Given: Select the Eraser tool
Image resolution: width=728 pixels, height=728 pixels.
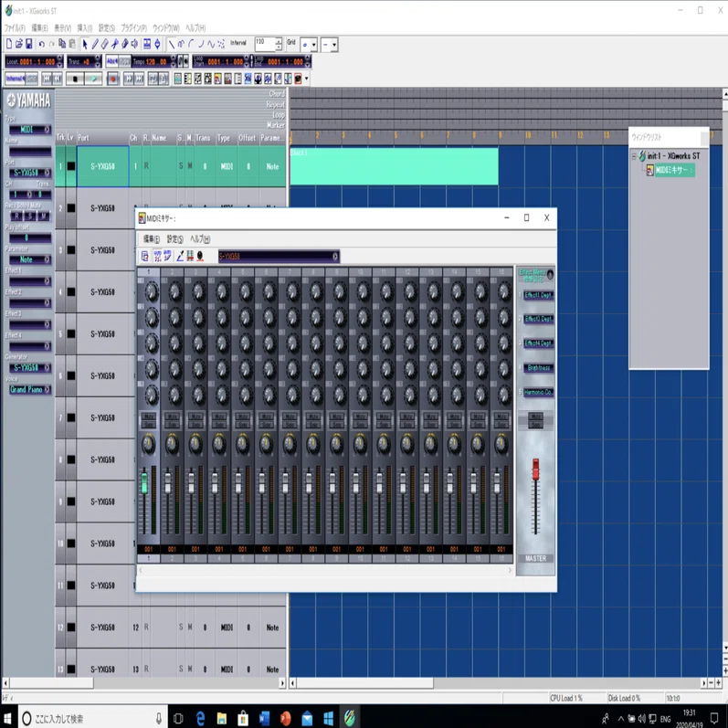Looking at the screenshot, I should click(104, 44).
